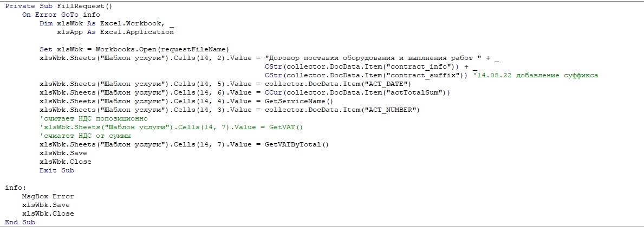The width and height of the screenshot is (644, 227).
Task: Click the 'считает НДС позиционно comment
Action: click(93, 118)
